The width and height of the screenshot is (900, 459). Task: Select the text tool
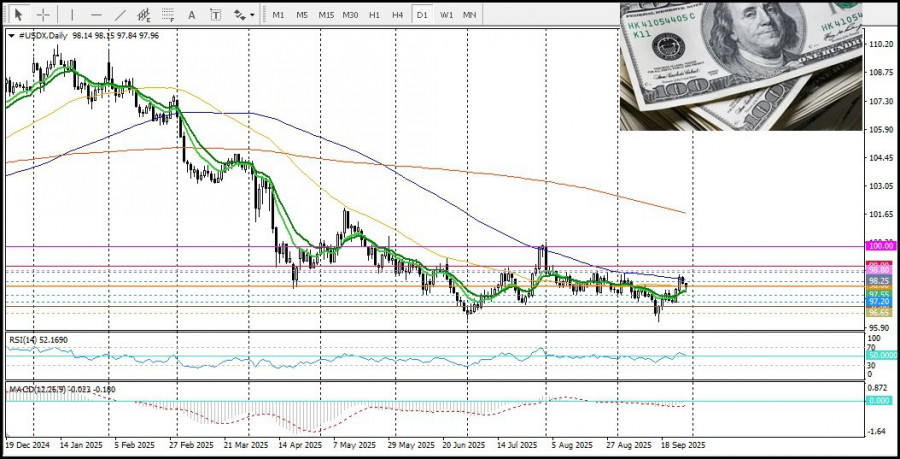[194, 15]
